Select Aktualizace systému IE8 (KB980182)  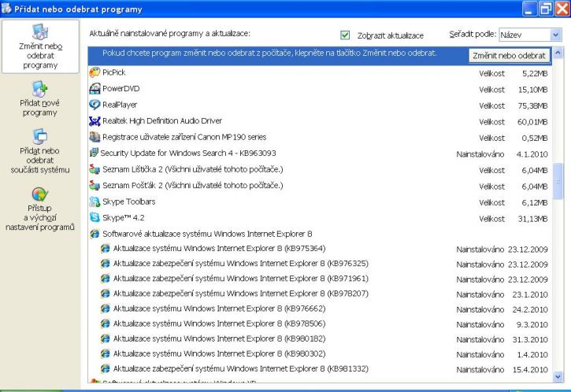pos(320,338)
